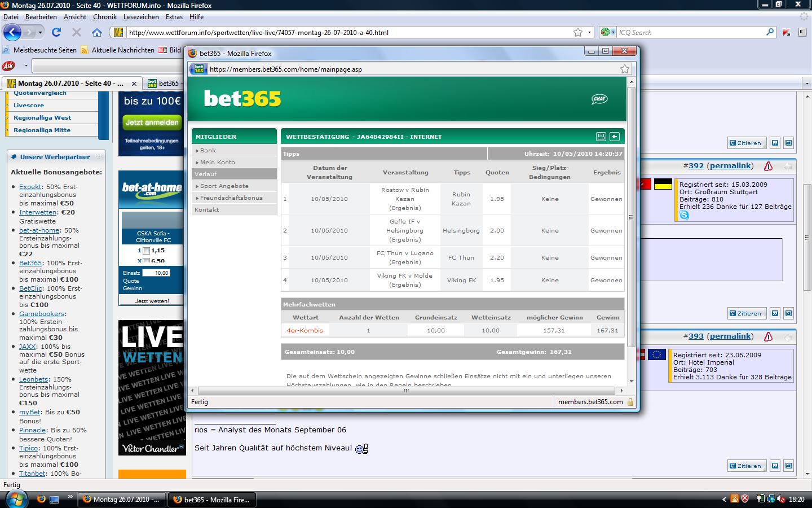This screenshot has width=812, height=508.
Task: Open the Regionalliga West link
Action: click(42, 117)
